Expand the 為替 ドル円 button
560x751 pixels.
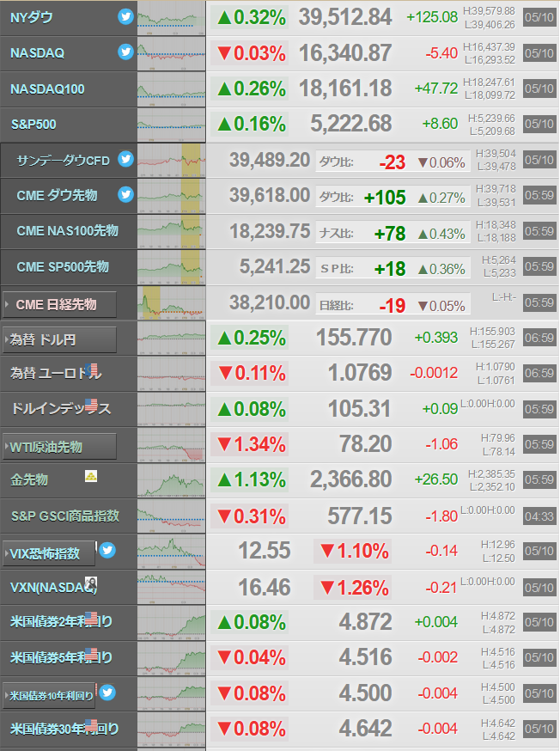click(x=60, y=340)
